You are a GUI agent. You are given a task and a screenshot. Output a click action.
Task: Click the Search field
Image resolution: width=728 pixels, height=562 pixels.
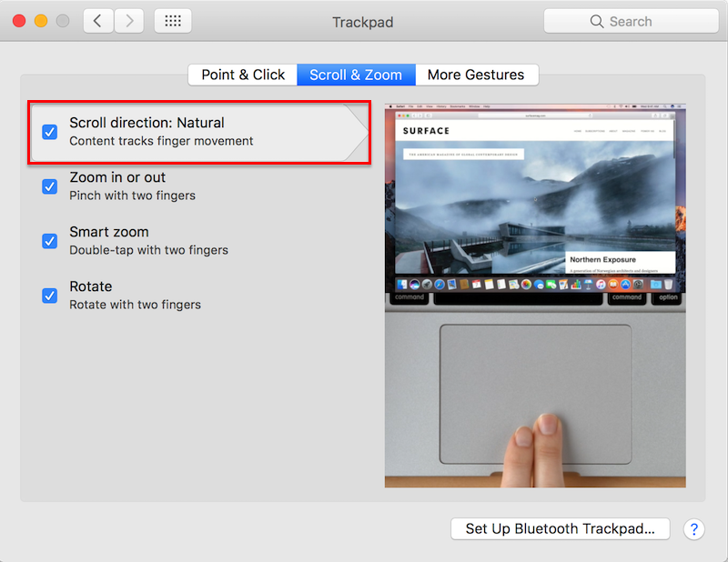[x=631, y=21]
